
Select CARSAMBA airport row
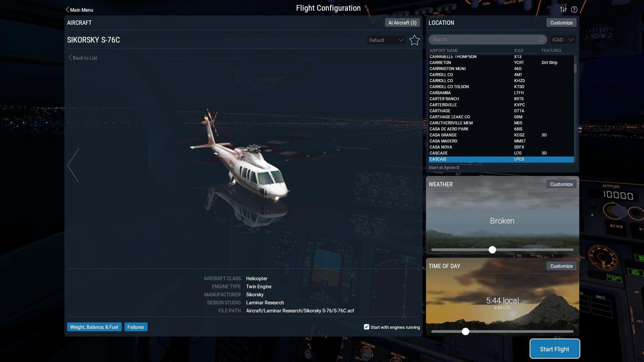coord(501,93)
